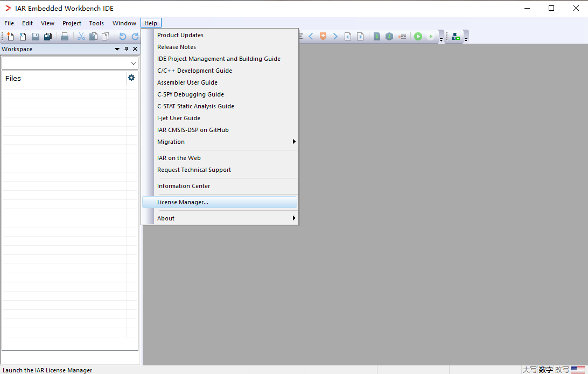The width and height of the screenshot is (588, 374).
Task: Click Navigate Forward document icon
Action: 360,37
